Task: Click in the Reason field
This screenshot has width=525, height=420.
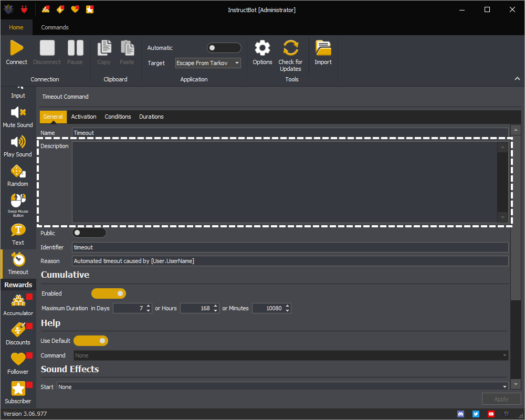Action: click(290, 261)
